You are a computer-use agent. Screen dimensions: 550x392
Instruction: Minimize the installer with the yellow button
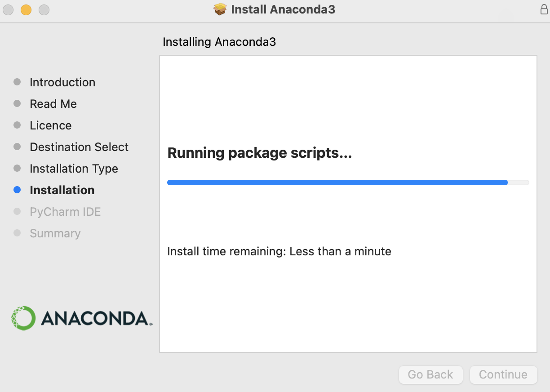pos(26,9)
